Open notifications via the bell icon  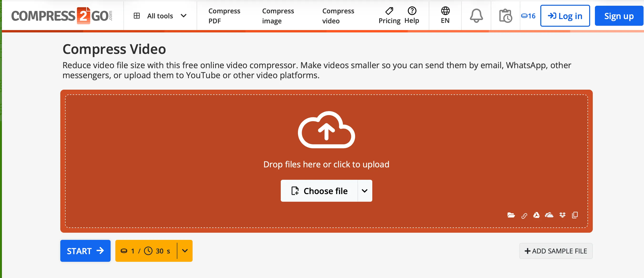[x=476, y=15]
